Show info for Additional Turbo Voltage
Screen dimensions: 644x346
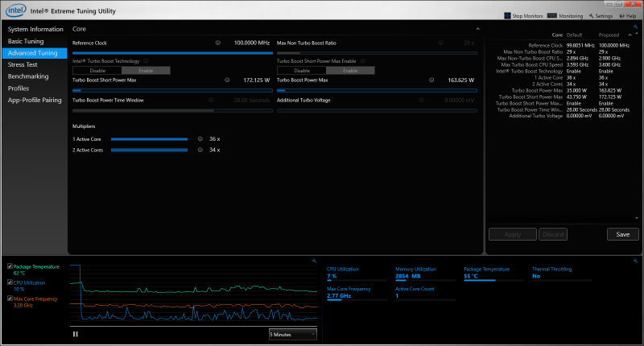421,100
